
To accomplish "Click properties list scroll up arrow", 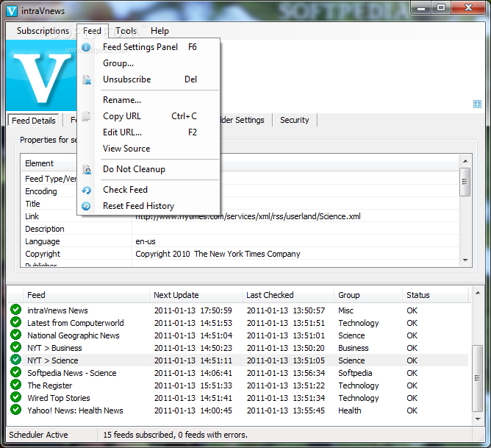I will coord(465,161).
